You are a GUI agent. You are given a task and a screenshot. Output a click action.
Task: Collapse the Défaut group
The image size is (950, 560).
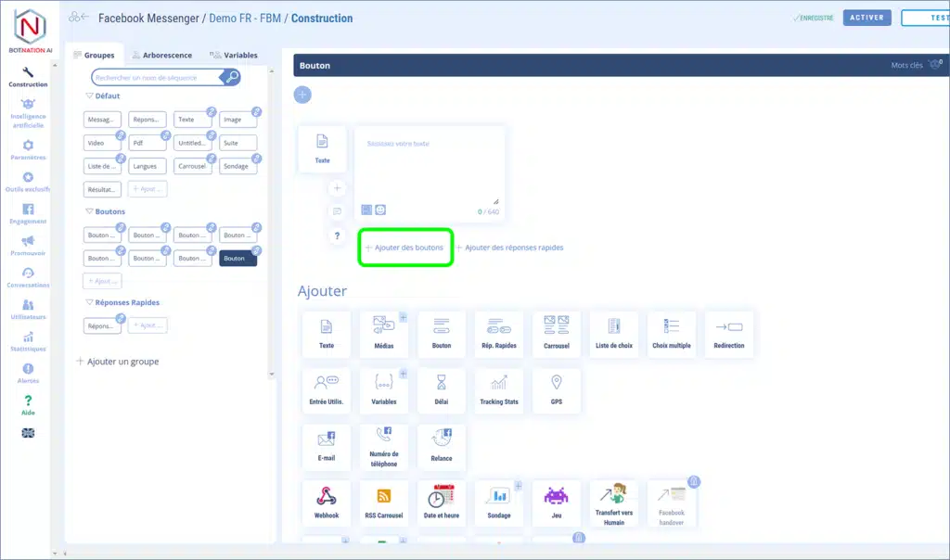(x=90, y=95)
